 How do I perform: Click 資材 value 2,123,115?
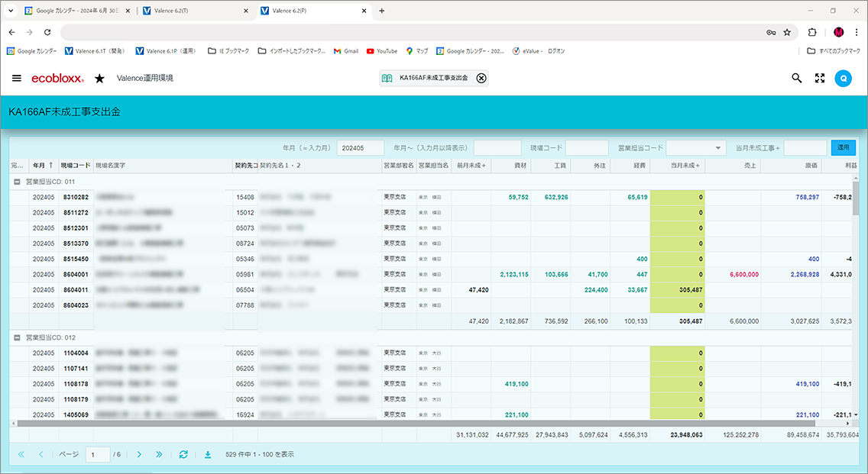tap(514, 274)
